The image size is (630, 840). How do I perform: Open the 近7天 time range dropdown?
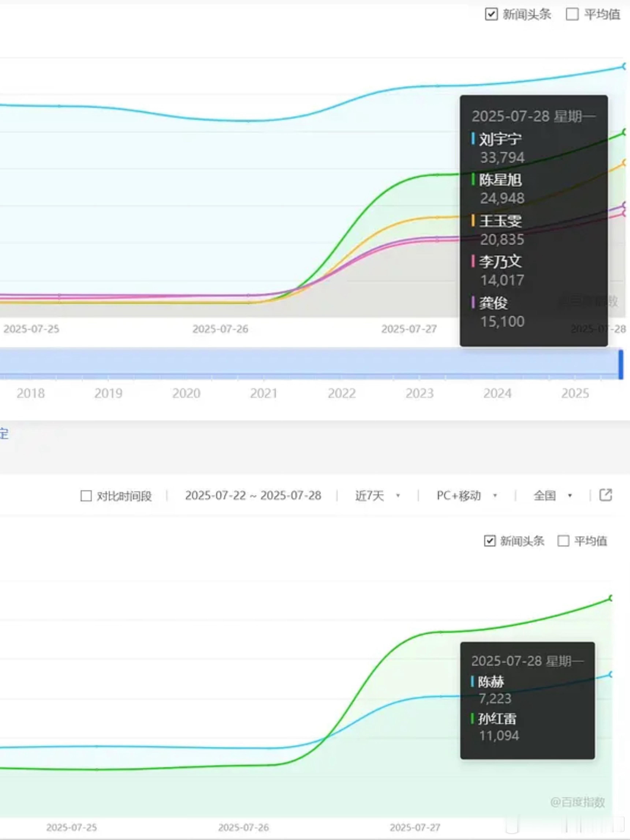click(377, 496)
